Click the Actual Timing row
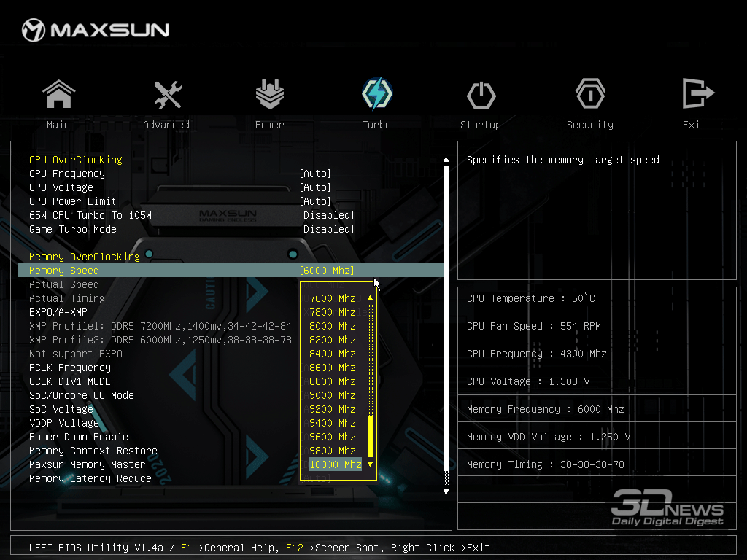The image size is (747, 560). coord(66,298)
